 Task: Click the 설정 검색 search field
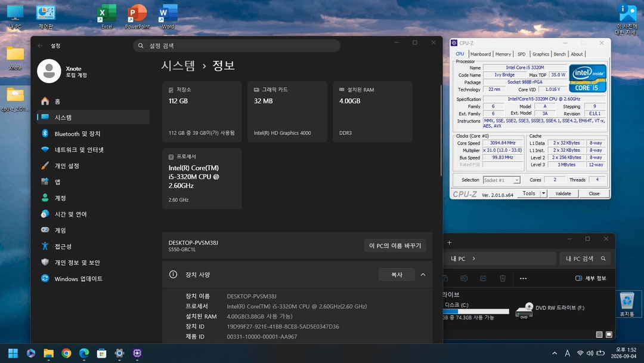[x=237, y=45]
